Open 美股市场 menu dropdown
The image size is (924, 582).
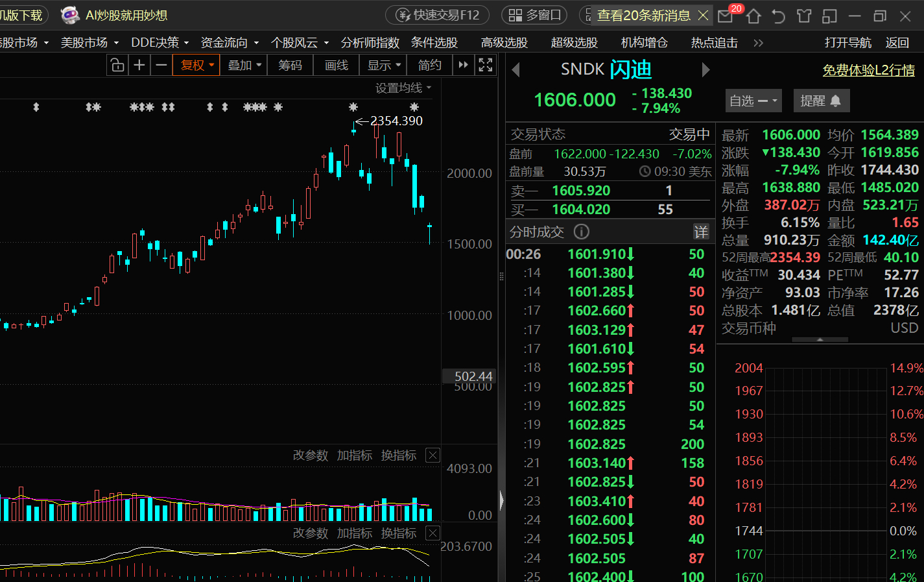click(x=89, y=43)
